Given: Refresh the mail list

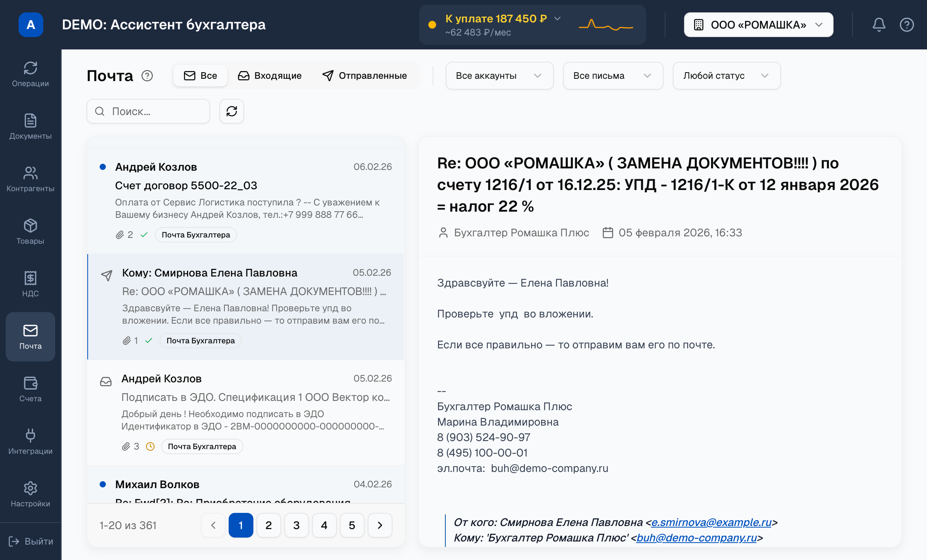Looking at the screenshot, I should tap(231, 111).
